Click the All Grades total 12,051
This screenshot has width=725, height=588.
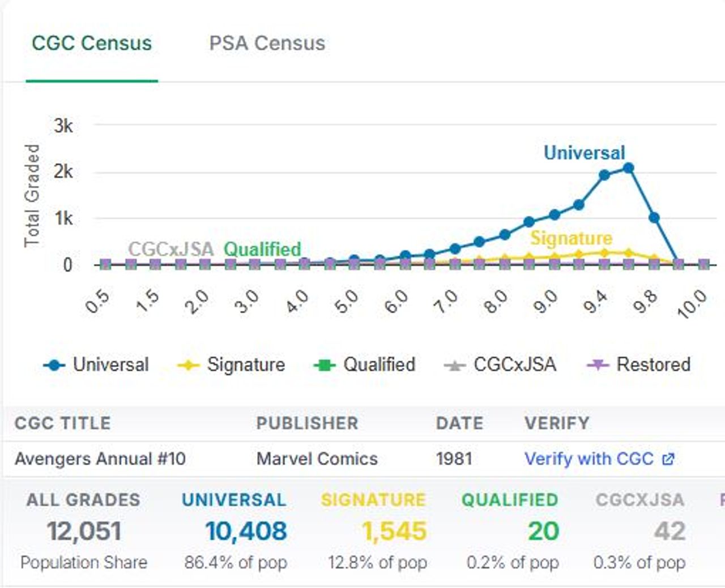tap(84, 531)
